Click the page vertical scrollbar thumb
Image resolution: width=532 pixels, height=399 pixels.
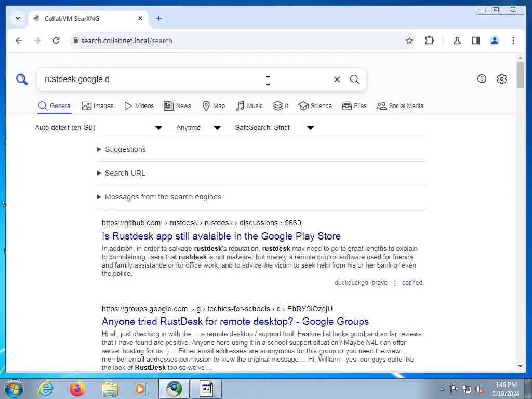click(521, 75)
